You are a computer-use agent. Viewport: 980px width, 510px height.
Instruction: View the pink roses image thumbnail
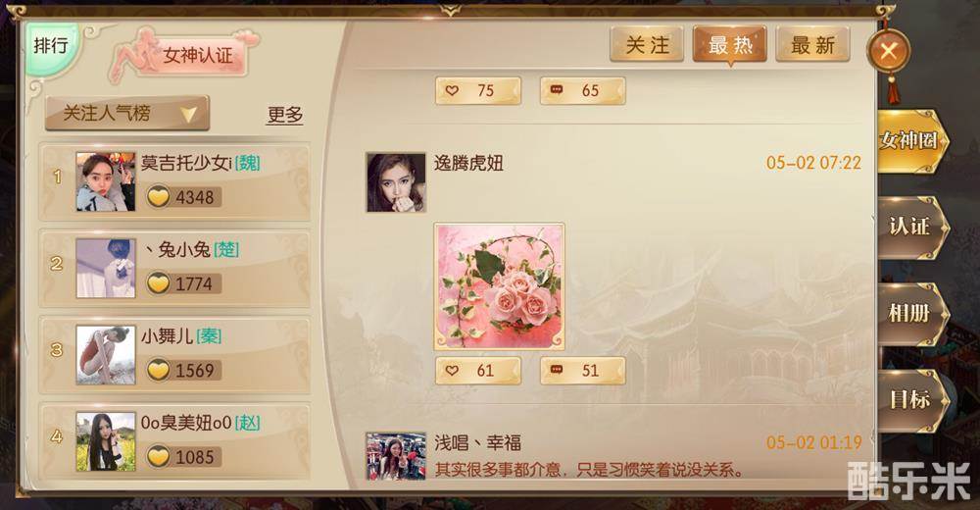coord(500,286)
